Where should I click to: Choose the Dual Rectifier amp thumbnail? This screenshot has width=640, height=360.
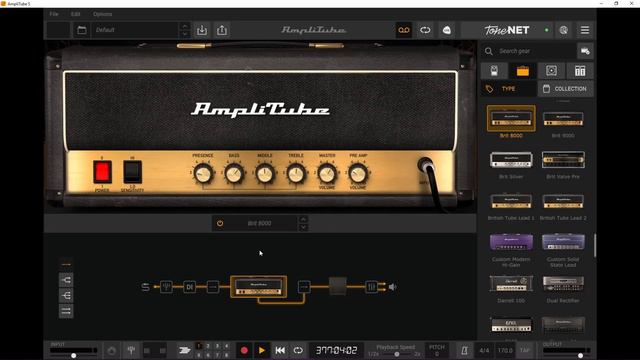(x=563, y=284)
